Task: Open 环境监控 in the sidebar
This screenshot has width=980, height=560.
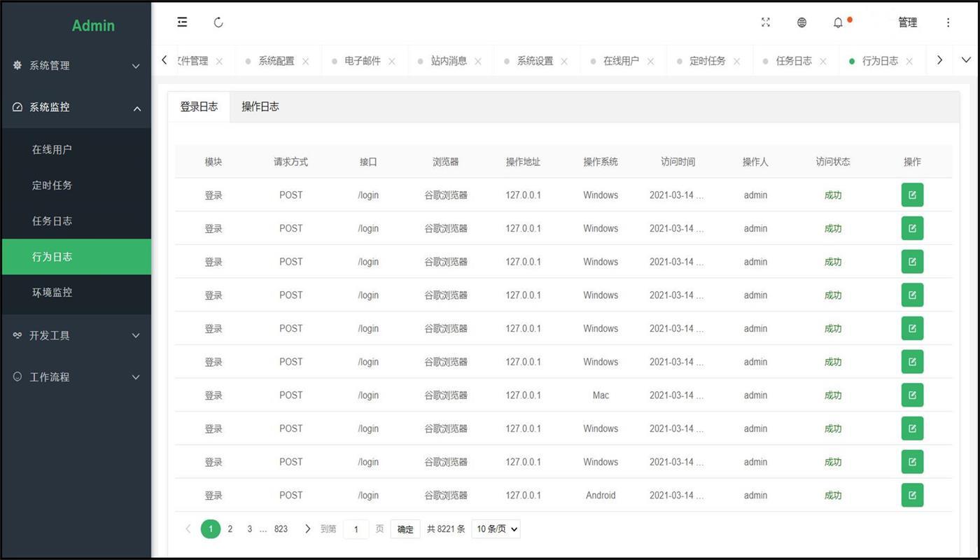Action: point(52,293)
